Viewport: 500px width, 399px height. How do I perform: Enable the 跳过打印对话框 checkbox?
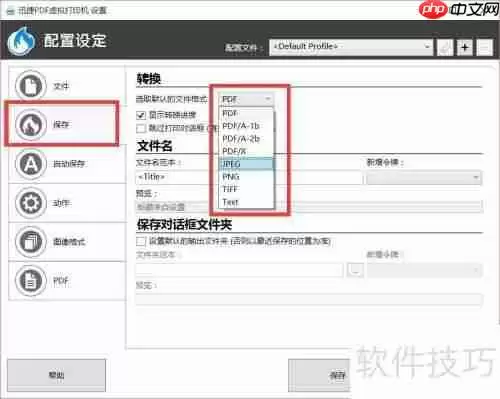141,128
